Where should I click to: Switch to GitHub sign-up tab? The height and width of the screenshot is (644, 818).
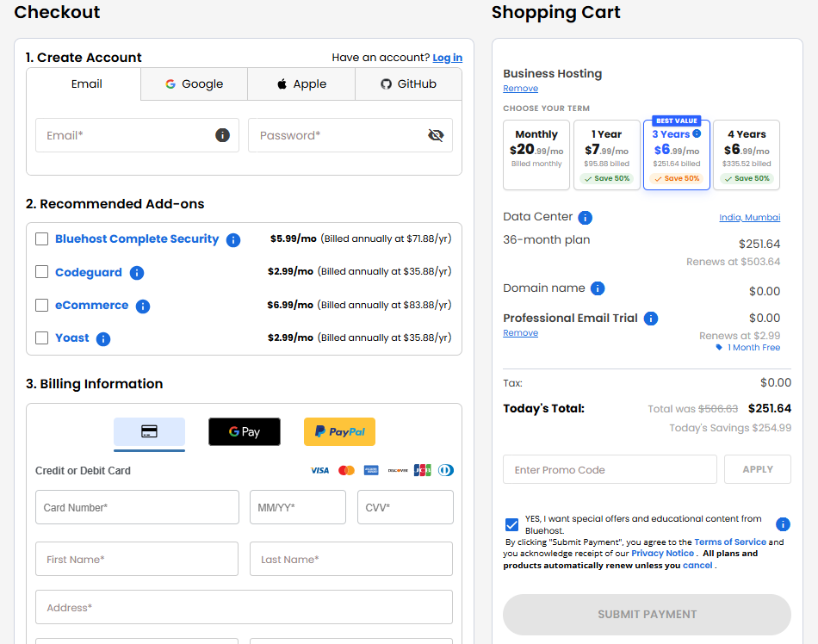click(408, 84)
